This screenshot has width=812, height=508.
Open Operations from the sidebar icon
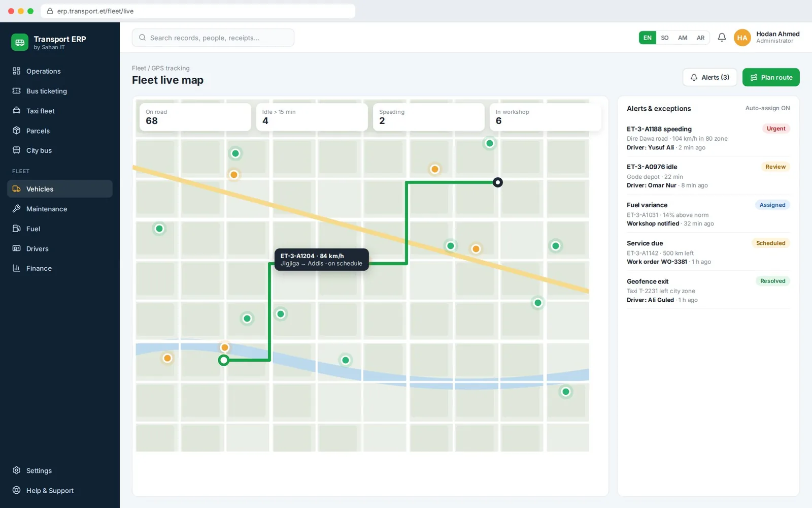point(17,71)
